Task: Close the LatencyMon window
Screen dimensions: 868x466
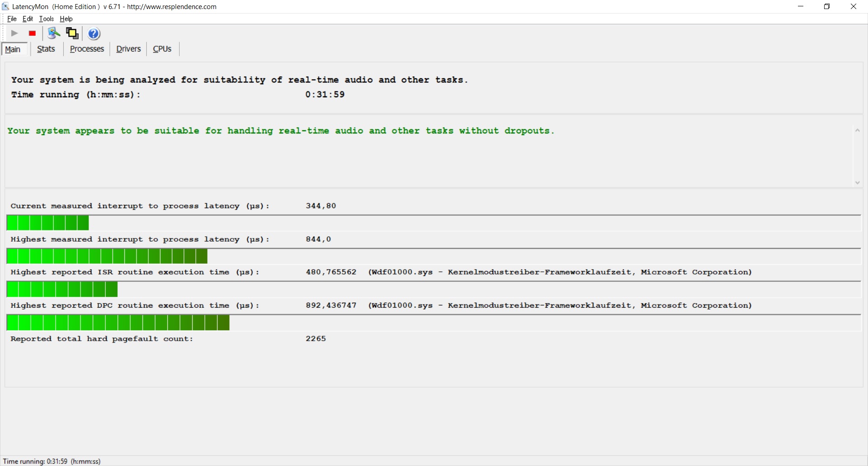Action: click(x=854, y=6)
